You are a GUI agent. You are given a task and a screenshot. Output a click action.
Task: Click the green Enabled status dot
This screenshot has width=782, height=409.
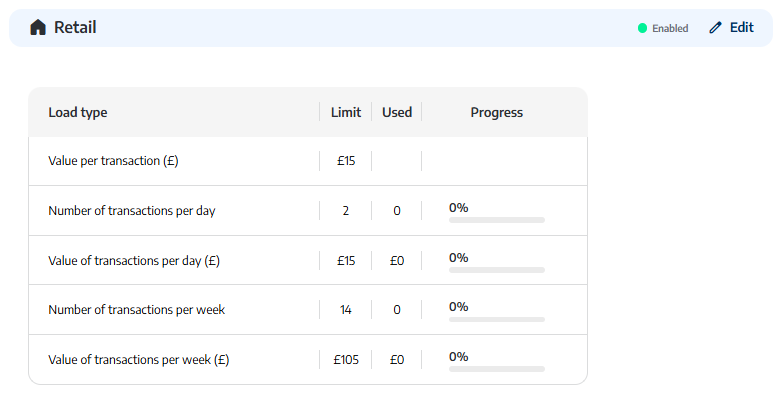[642, 28]
